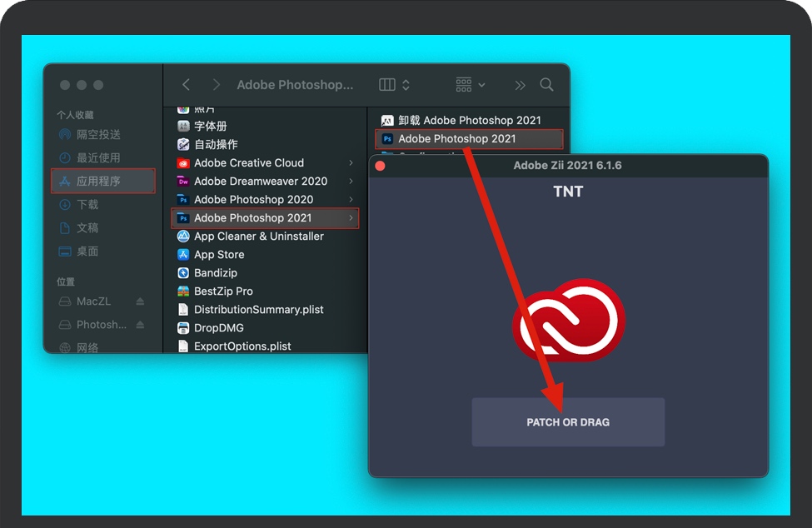Expand Adobe Photoshop 2020 folder chevron
Viewport: 812px width, 528px height.
tap(351, 200)
